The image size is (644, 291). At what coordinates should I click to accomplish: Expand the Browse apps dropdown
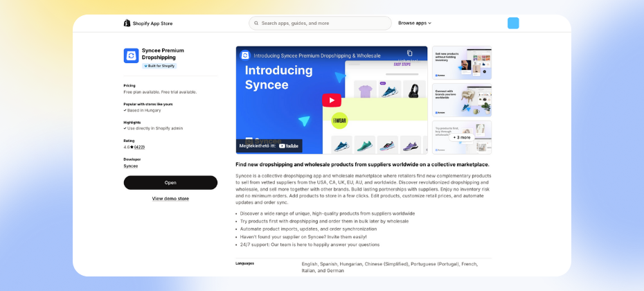[415, 23]
